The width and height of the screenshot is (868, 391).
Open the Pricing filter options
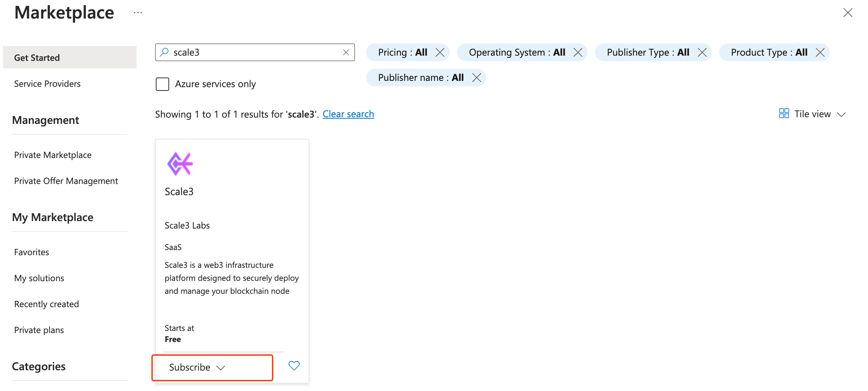coord(402,52)
